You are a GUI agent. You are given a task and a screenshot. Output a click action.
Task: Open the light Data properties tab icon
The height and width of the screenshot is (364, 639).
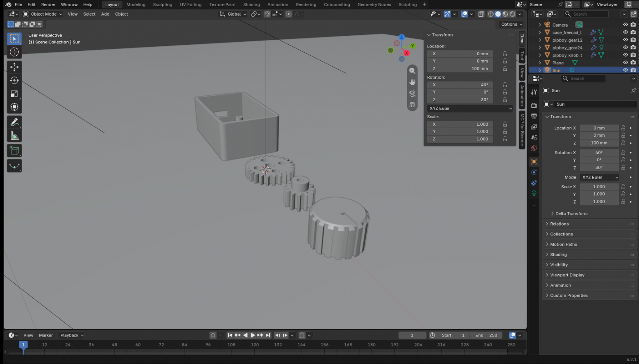(534, 193)
